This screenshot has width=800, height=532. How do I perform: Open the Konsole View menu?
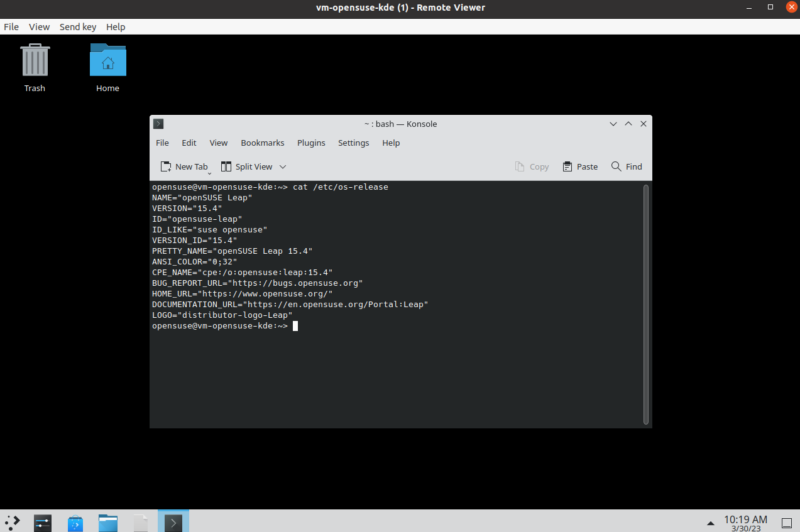218,143
